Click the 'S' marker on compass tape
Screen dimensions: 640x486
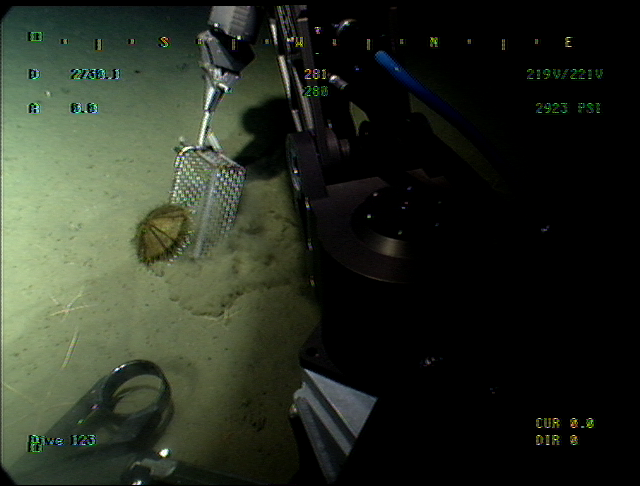165,42
